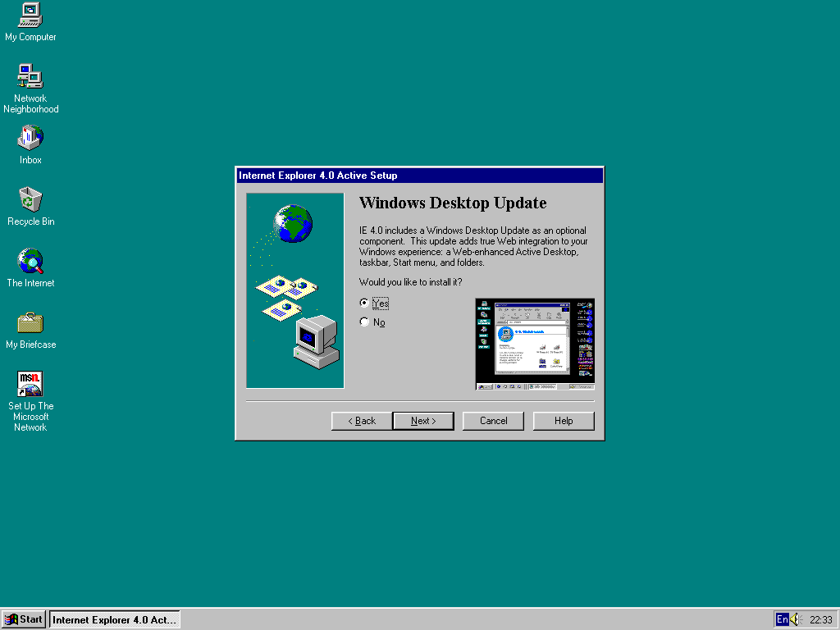Select the My Briefcase icon
840x630 pixels.
[x=30, y=322]
